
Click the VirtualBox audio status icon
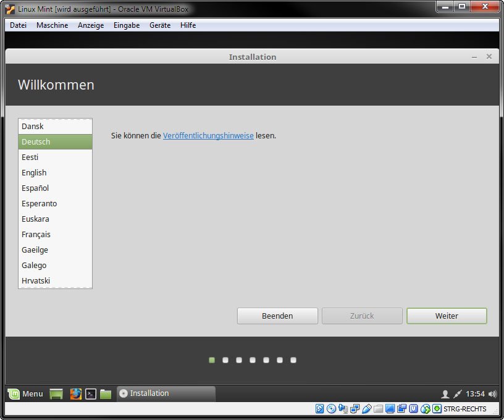click(343, 409)
